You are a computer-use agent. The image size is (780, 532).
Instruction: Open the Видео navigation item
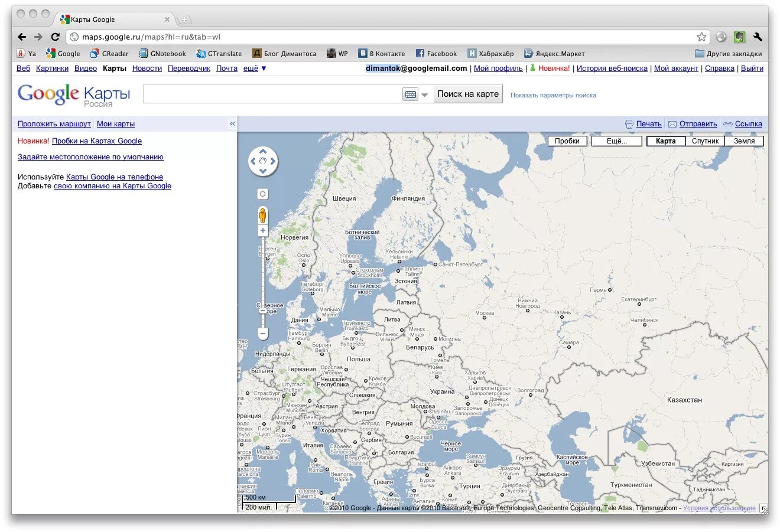[86, 68]
